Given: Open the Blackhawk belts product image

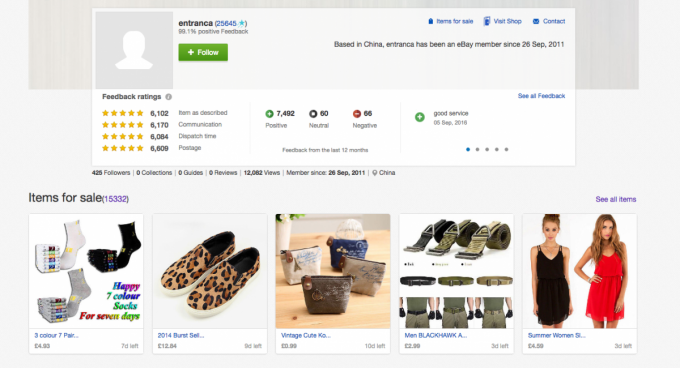Looking at the screenshot, I should coord(456,271).
